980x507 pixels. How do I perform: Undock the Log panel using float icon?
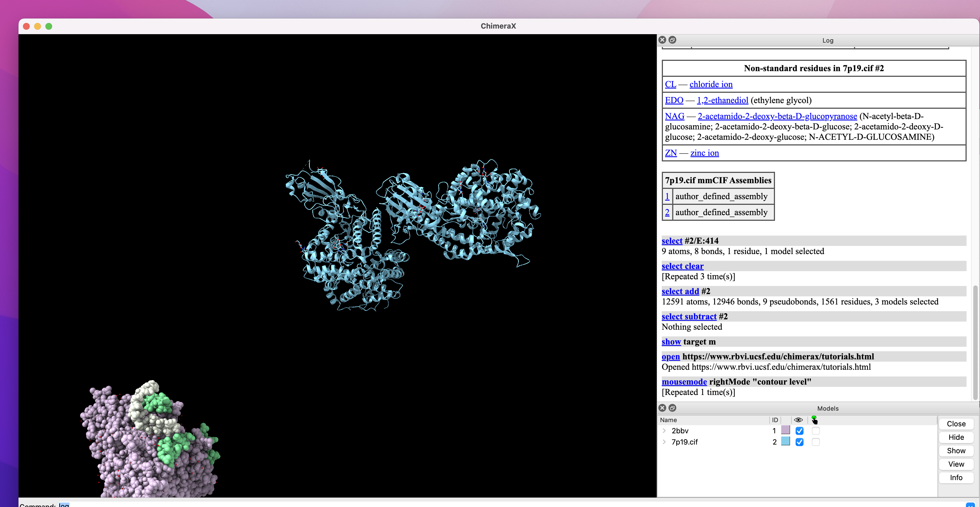click(673, 40)
